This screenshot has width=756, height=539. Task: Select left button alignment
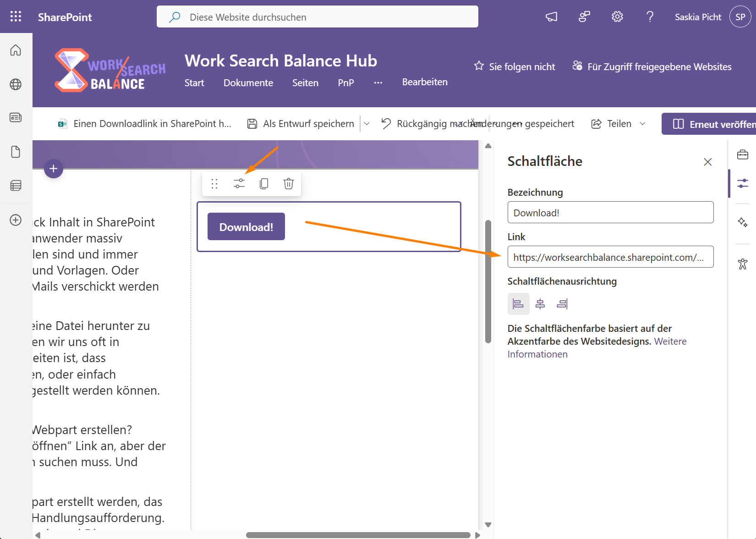click(518, 304)
